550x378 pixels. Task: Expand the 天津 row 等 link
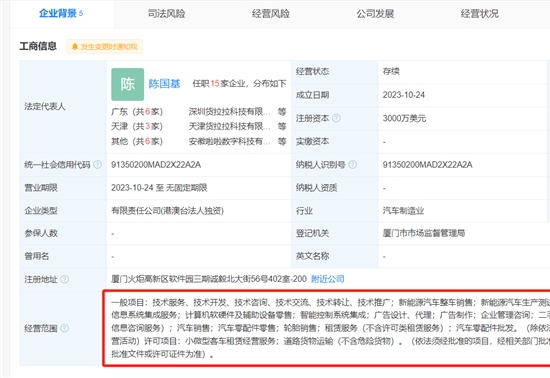pos(282,126)
